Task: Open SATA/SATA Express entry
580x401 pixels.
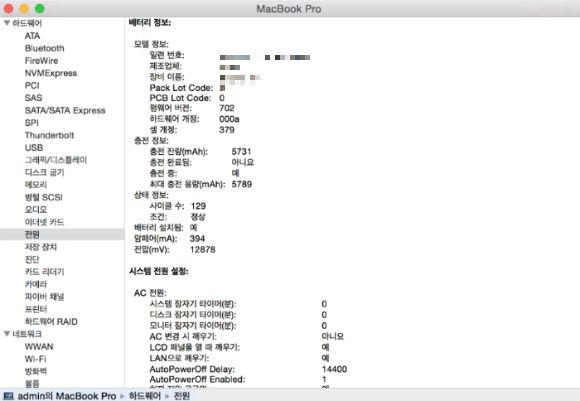Action: (x=65, y=110)
